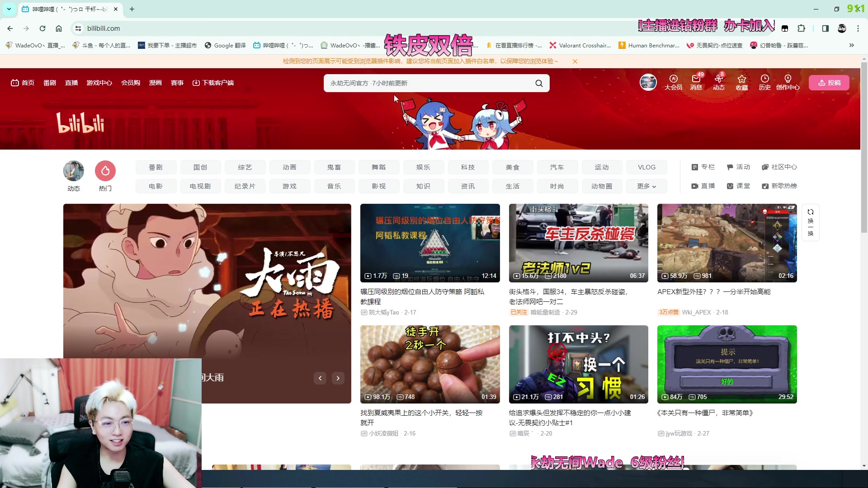
Task: Click the search magnifier icon
Action: coord(539,83)
